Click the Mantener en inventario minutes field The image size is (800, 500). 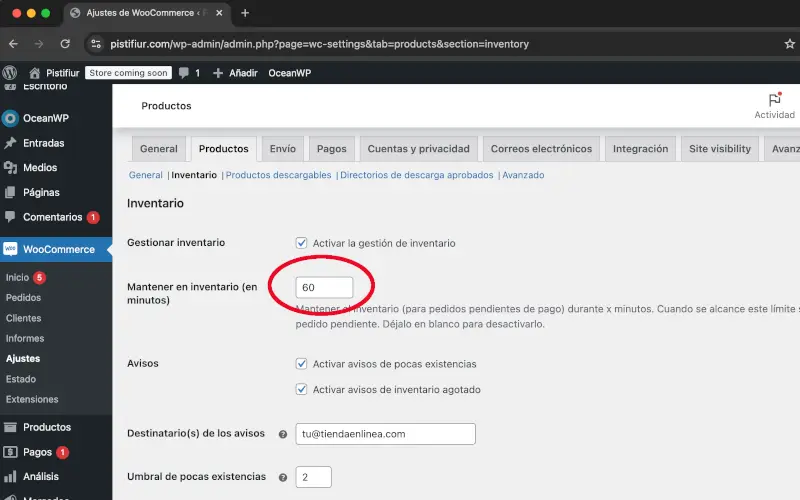coord(324,287)
